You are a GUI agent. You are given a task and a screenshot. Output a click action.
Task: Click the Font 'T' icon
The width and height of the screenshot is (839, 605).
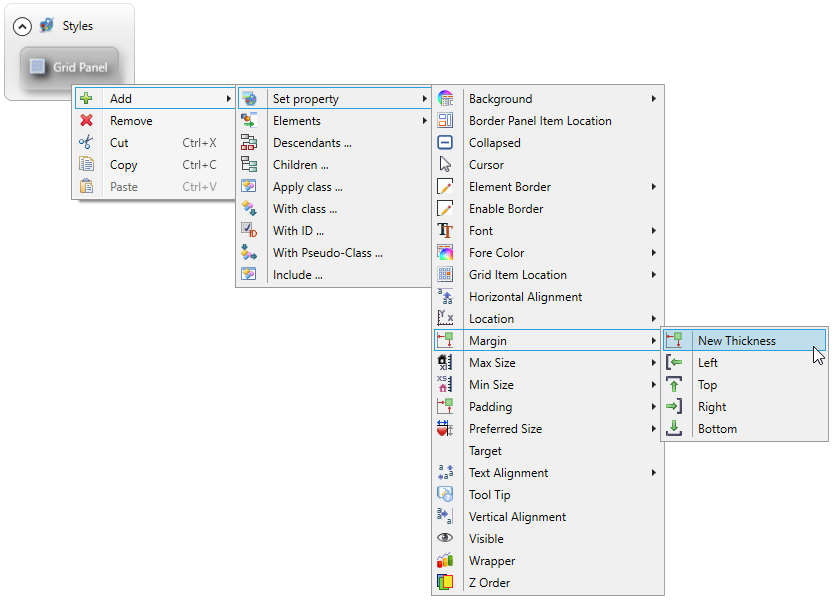point(446,231)
